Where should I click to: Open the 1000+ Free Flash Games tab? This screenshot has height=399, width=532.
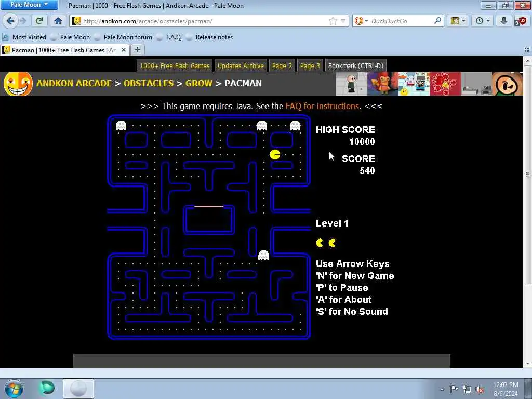(x=175, y=66)
